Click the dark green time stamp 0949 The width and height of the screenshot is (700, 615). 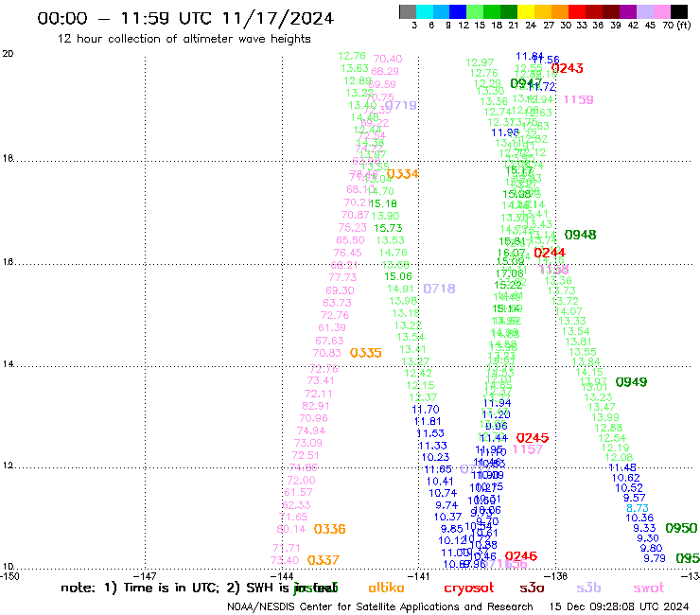click(631, 382)
